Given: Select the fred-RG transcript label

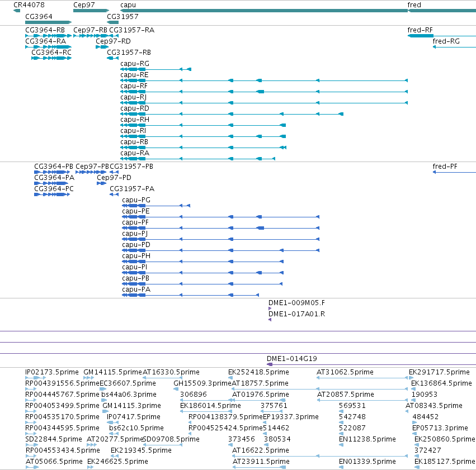Looking at the screenshot, I should (446, 41).
